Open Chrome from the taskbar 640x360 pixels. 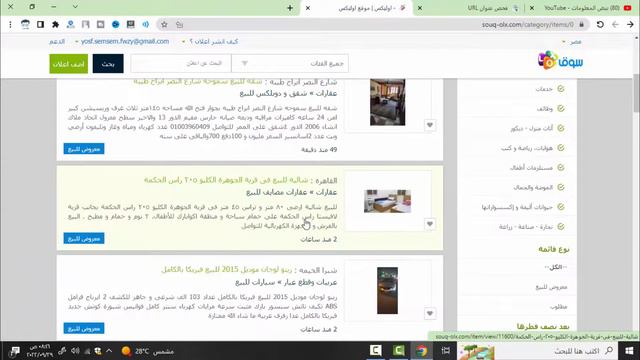(422, 351)
